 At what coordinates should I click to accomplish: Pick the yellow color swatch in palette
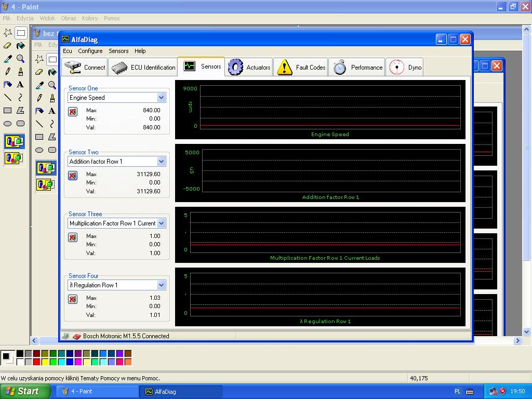(x=45, y=362)
